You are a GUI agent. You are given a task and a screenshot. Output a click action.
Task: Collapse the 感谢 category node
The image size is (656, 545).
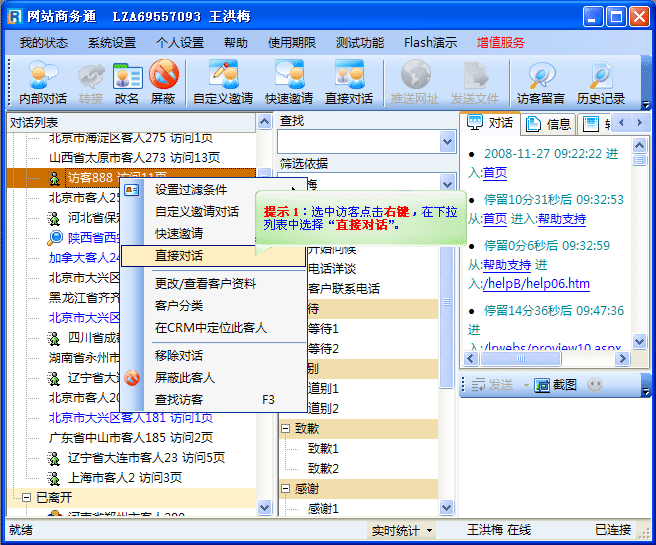point(285,488)
